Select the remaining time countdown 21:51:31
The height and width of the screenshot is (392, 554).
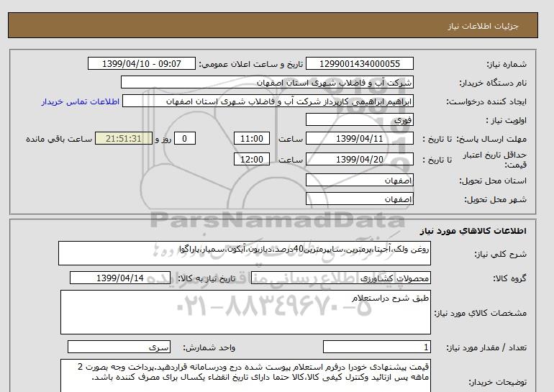(x=124, y=138)
